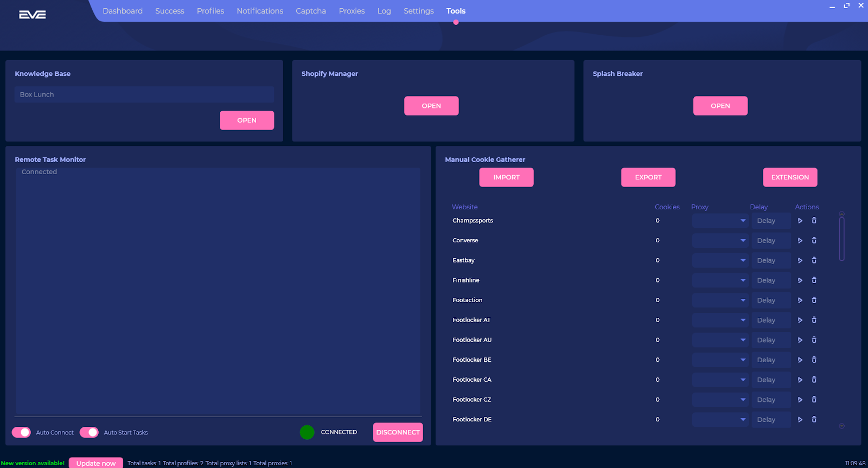Go to the Proxies tab
The height and width of the screenshot is (468, 868).
coord(352,11)
